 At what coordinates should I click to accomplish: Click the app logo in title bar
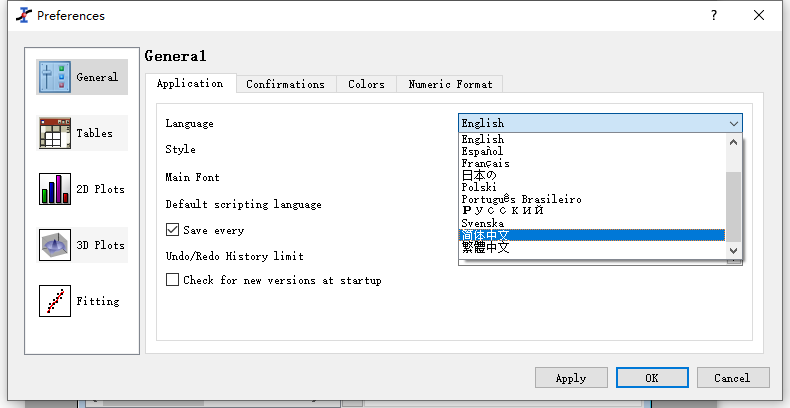click(20, 16)
